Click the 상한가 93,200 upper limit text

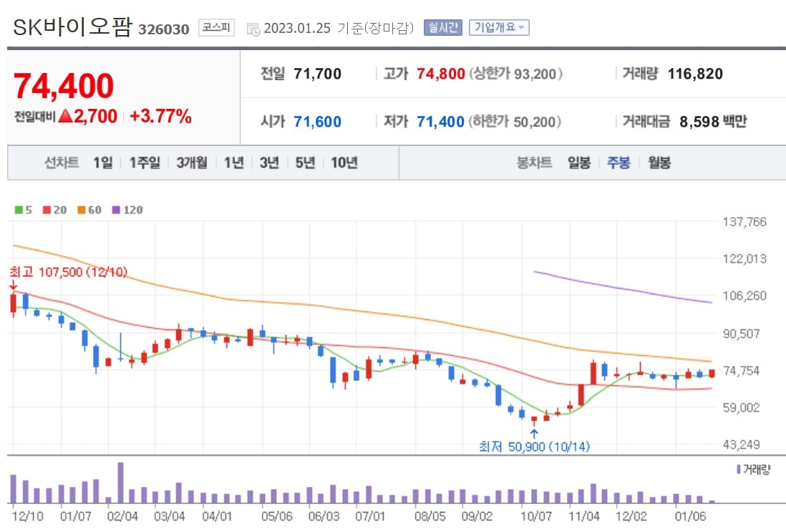click(x=516, y=74)
